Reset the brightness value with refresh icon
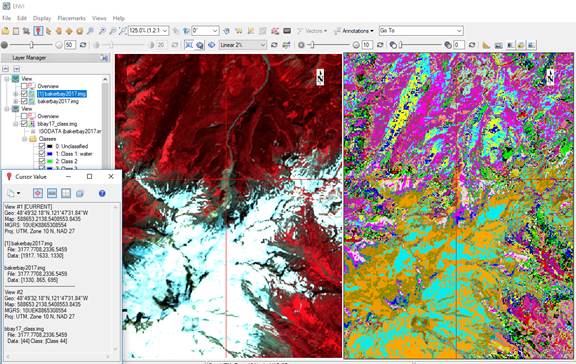 point(83,45)
